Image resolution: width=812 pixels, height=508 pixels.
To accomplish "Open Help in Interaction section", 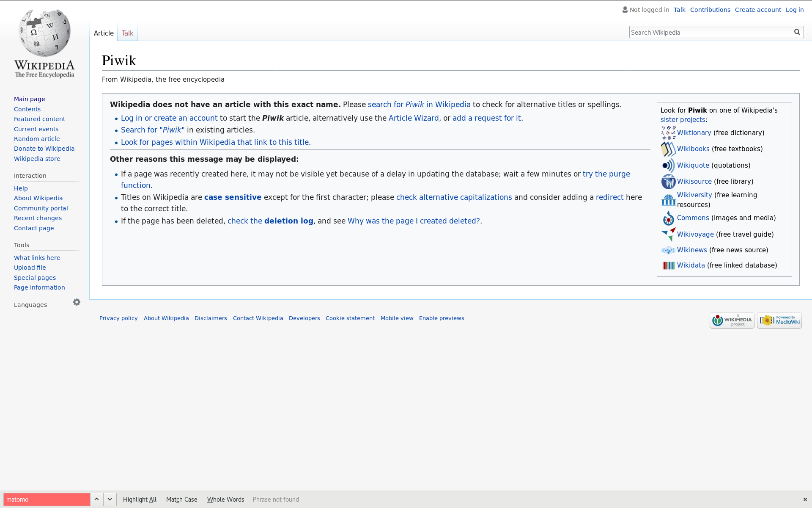I will pos(21,188).
